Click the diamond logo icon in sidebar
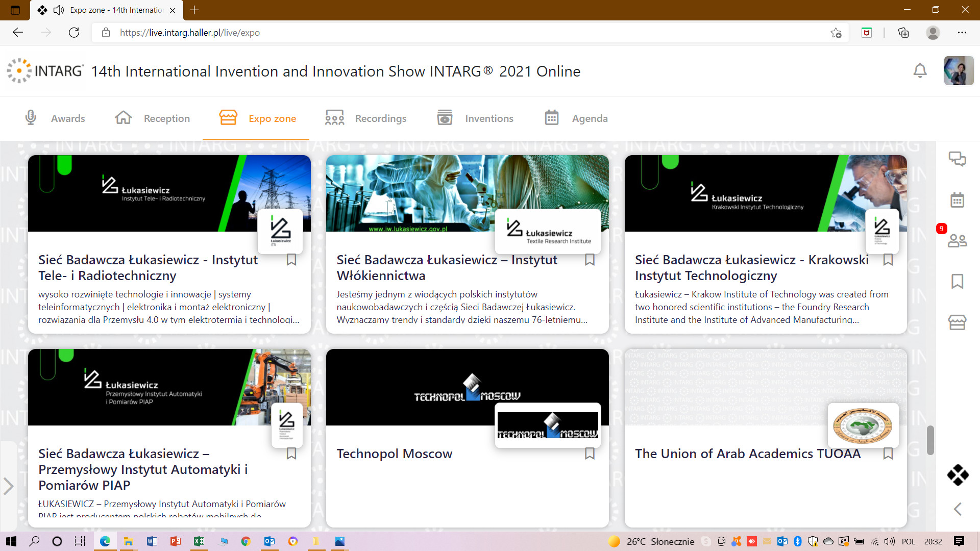The height and width of the screenshot is (551, 980). [958, 475]
